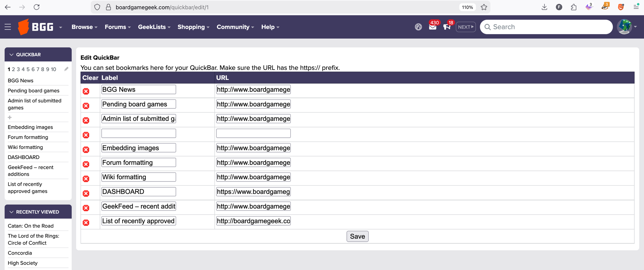The image size is (644, 270).
Task: Click the BGG News label field
Action: click(139, 89)
